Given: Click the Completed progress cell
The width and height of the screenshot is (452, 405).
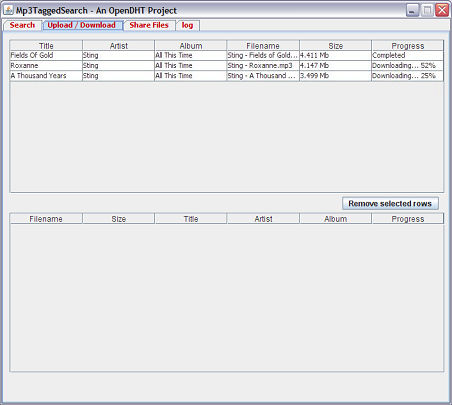Looking at the screenshot, I should tap(407, 55).
